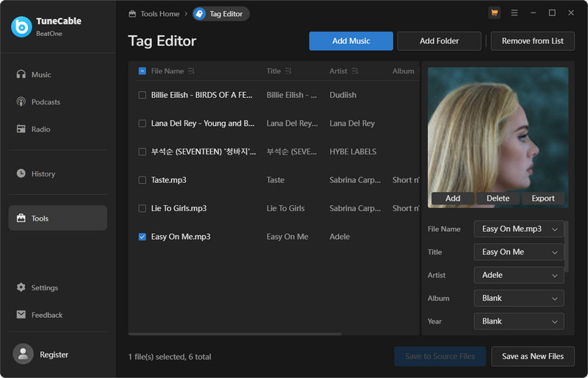Click the Album column header
The image size is (588, 378).
pyautogui.click(x=404, y=71)
